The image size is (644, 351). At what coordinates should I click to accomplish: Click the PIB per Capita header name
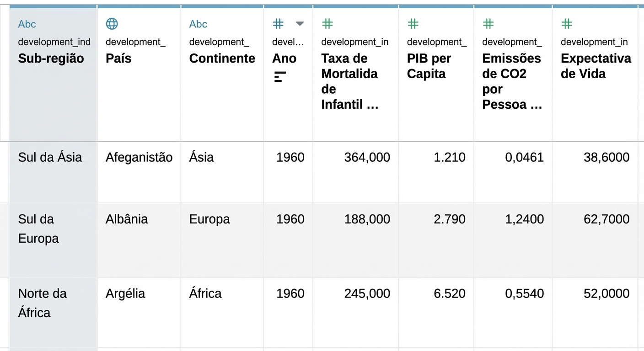pos(429,66)
